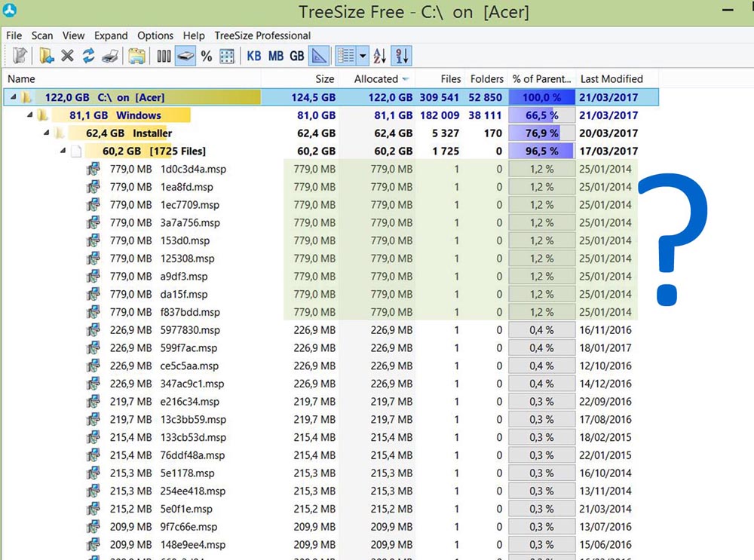Click the page icon of [1725 Files] row

coord(76,151)
